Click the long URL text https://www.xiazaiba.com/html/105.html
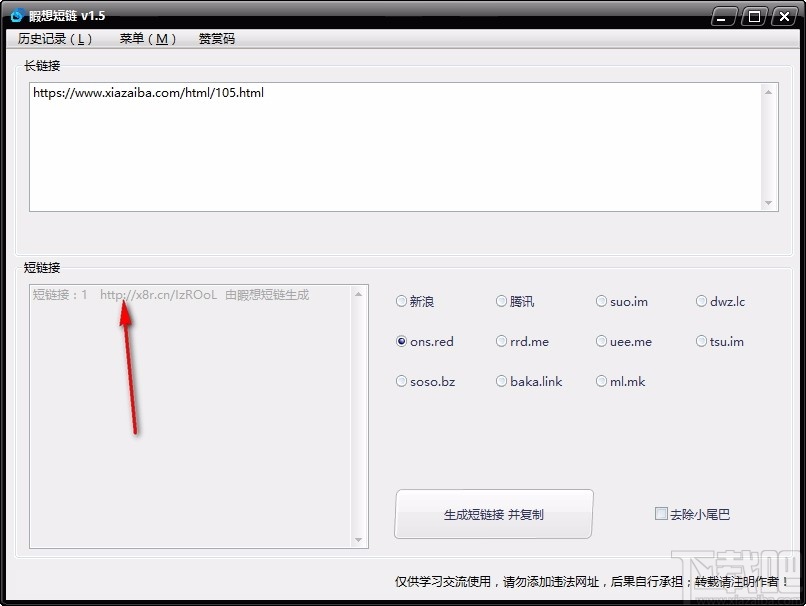 pos(149,93)
